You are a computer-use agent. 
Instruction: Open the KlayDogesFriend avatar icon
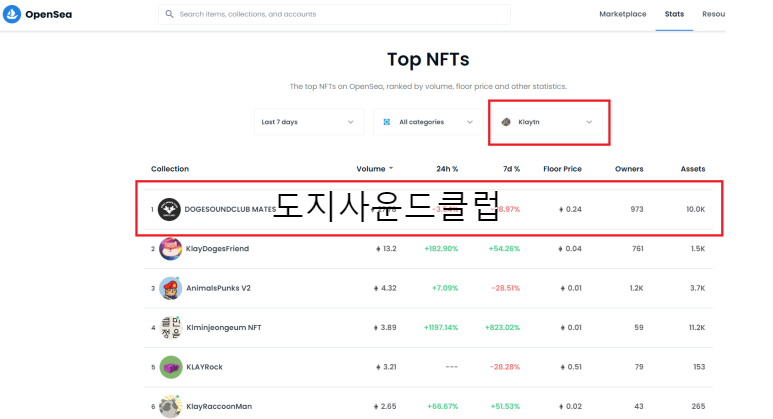pos(171,248)
